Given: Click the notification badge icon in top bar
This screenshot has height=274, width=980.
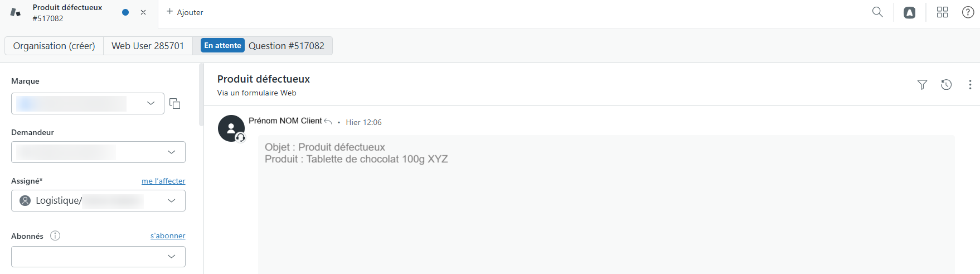Looking at the screenshot, I should point(910,12).
